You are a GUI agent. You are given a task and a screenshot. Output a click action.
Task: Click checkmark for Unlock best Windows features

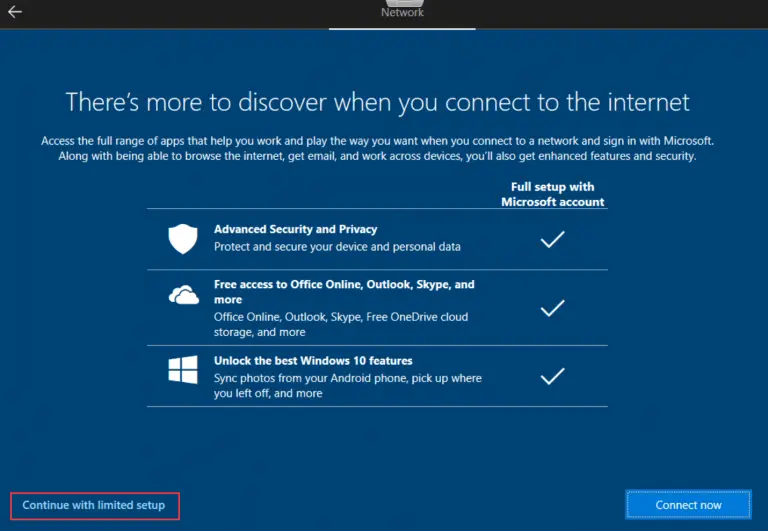[552, 376]
